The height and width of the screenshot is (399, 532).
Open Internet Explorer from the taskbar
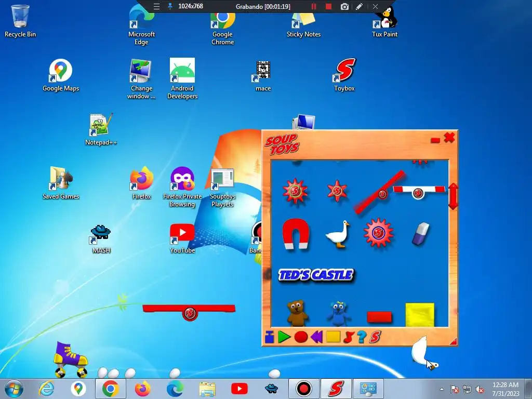46,389
